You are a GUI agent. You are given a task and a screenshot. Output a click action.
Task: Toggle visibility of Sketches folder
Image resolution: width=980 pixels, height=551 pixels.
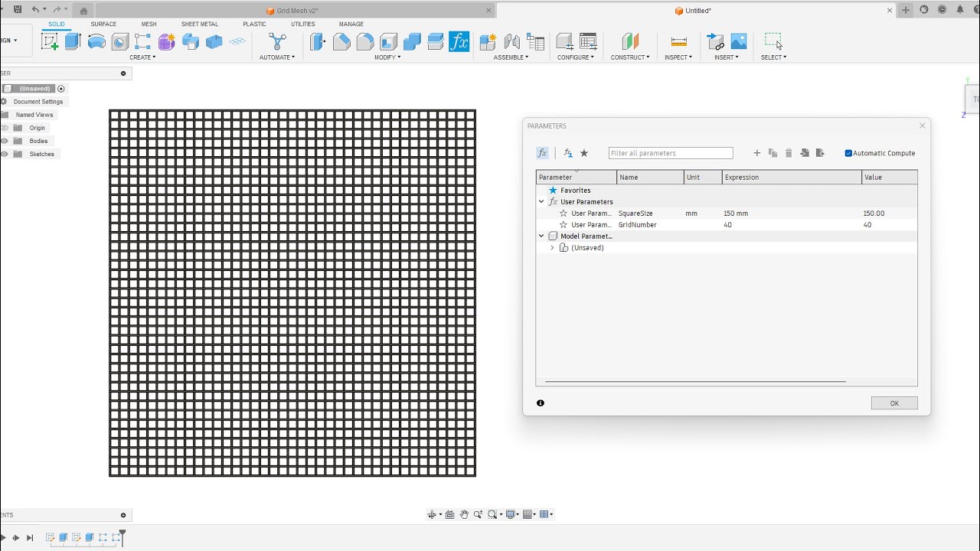click(x=5, y=154)
